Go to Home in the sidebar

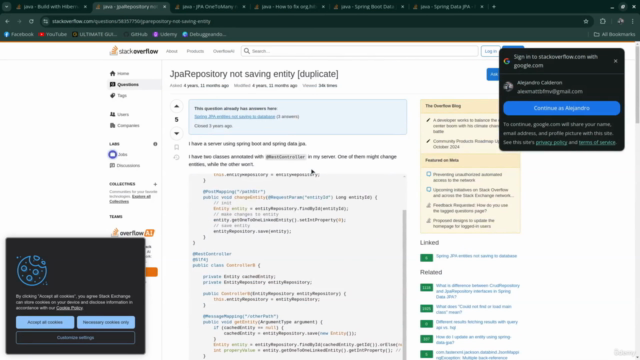point(123,73)
